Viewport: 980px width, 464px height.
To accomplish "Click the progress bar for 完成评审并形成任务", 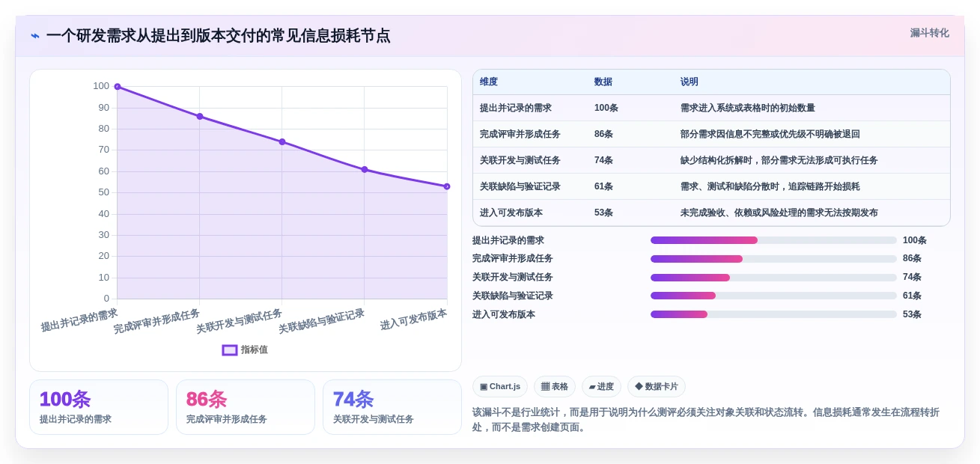I will [773, 259].
